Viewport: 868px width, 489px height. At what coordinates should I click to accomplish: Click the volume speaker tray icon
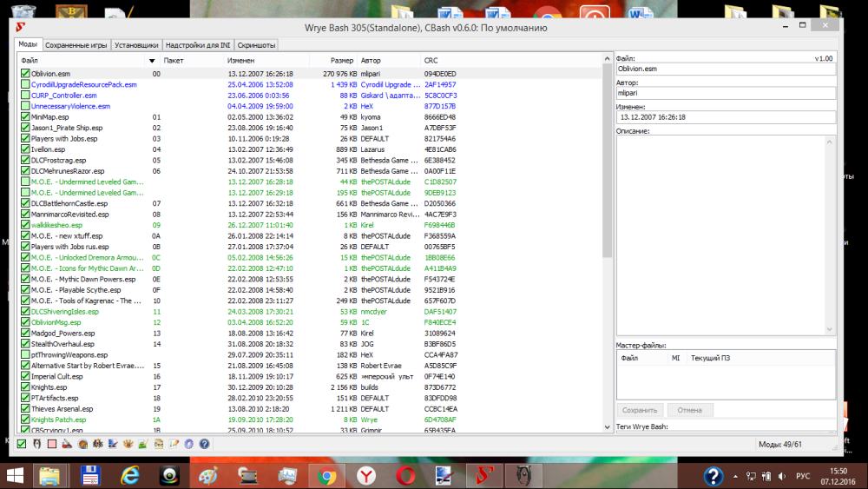(x=782, y=476)
